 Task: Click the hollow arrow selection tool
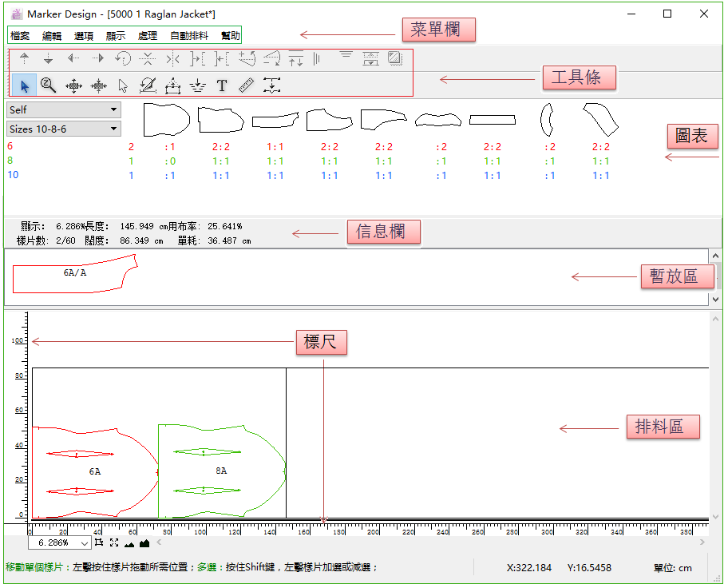[123, 85]
